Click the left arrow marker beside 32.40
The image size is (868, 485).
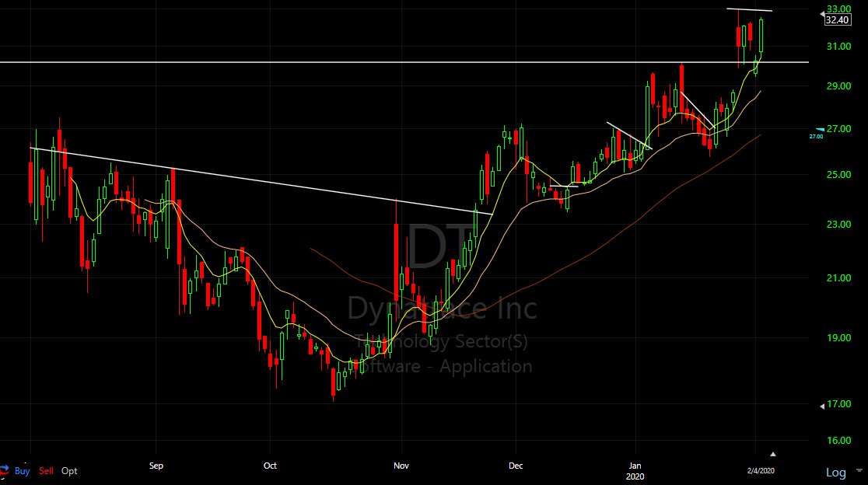pos(822,15)
